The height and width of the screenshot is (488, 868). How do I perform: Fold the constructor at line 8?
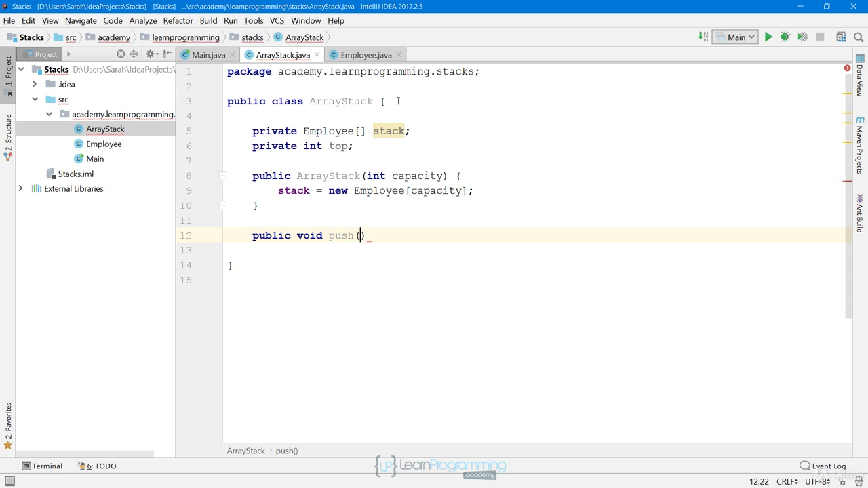(x=222, y=176)
